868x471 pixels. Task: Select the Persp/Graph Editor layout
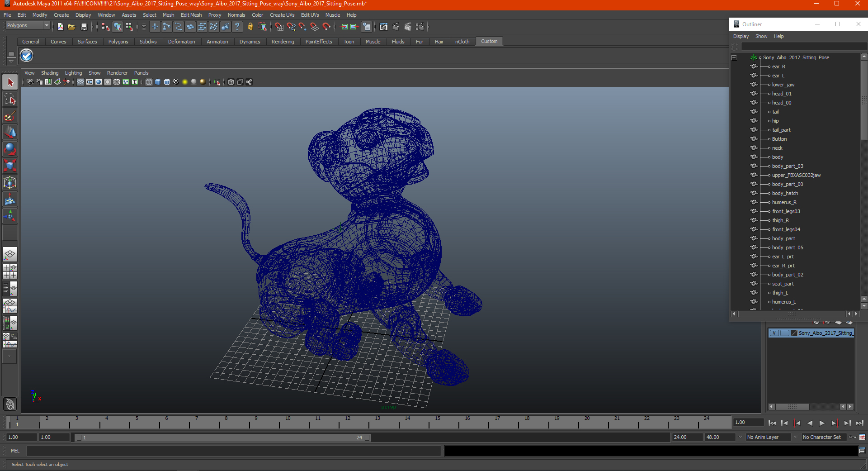pyautogui.click(x=10, y=306)
